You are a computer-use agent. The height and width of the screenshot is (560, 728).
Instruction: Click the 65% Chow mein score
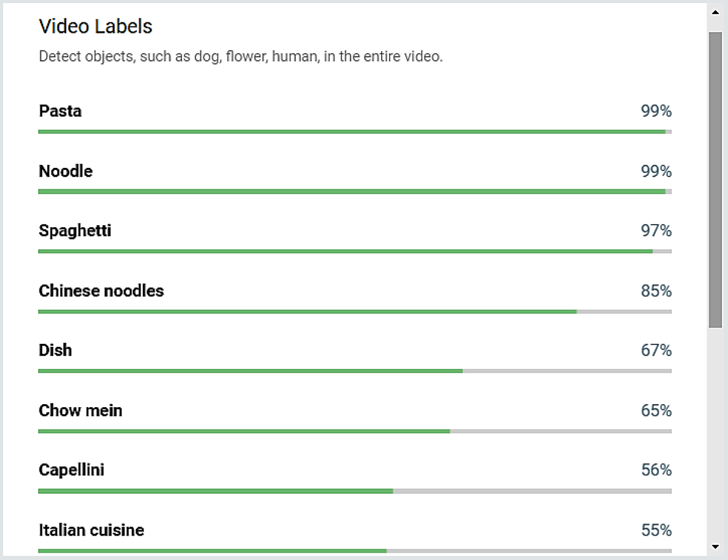coord(656,410)
